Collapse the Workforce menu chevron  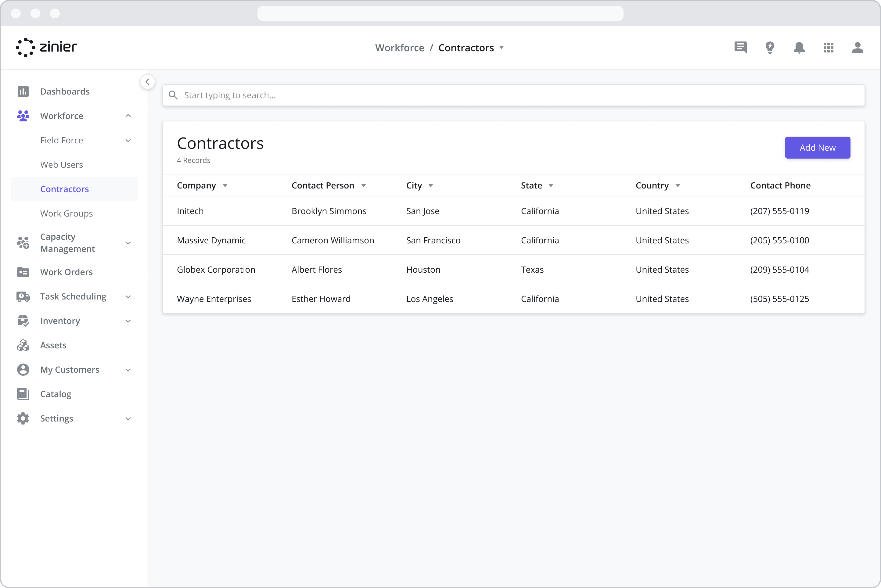click(128, 116)
